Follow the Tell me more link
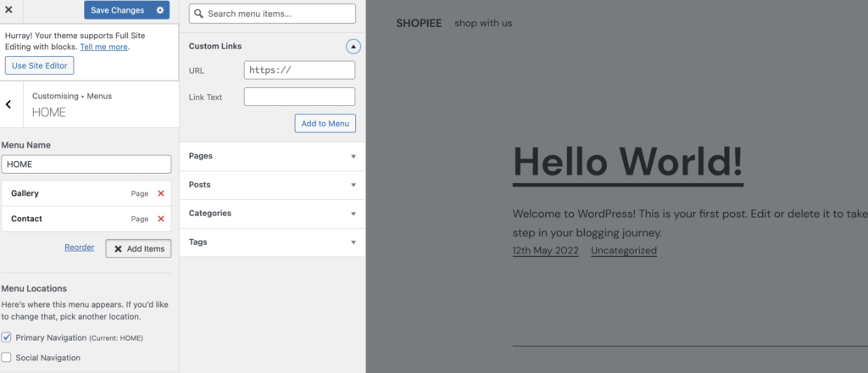This screenshot has height=373, width=868. pyautogui.click(x=103, y=47)
